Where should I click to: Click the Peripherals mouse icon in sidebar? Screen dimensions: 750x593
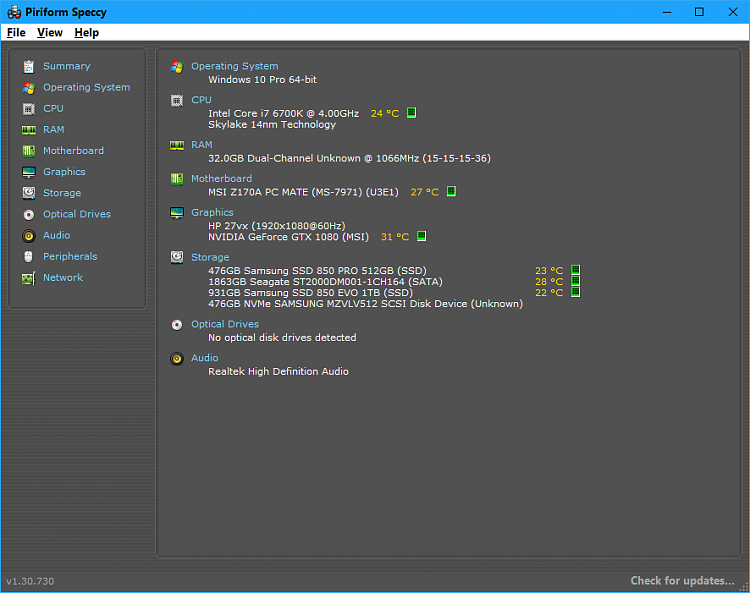(29, 257)
